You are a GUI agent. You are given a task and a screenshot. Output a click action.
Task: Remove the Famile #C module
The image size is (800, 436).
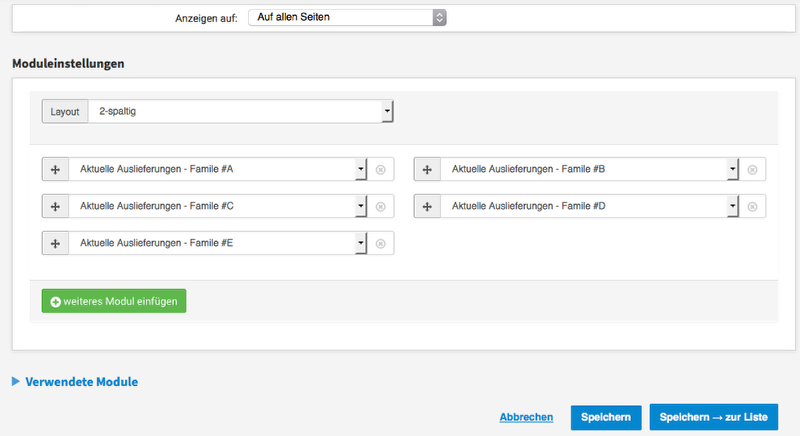pos(381,207)
